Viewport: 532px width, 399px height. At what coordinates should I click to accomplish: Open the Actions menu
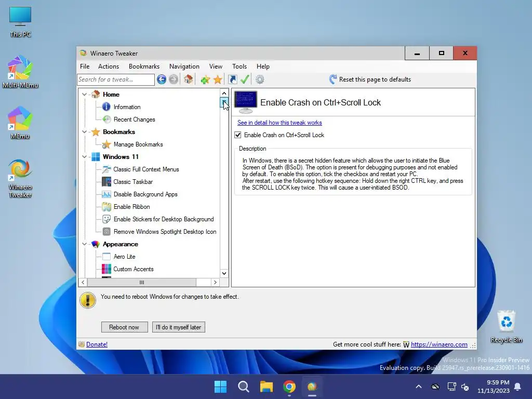[109, 66]
